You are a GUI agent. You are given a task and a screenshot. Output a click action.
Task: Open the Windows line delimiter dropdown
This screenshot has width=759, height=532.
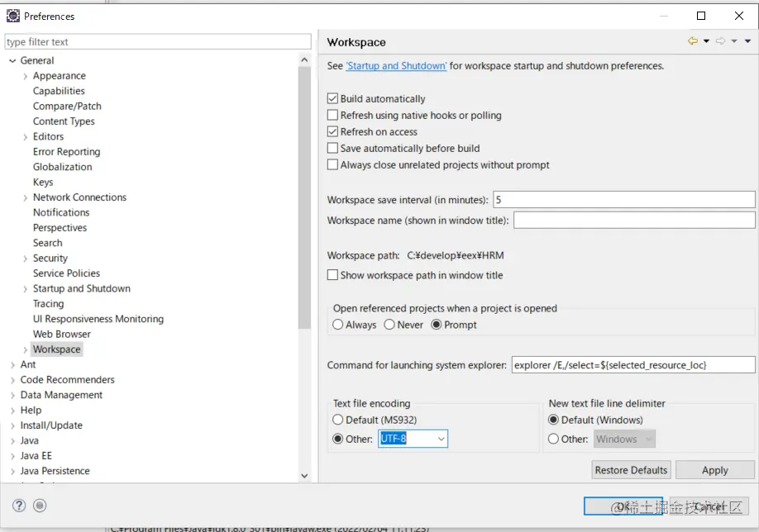(624, 439)
